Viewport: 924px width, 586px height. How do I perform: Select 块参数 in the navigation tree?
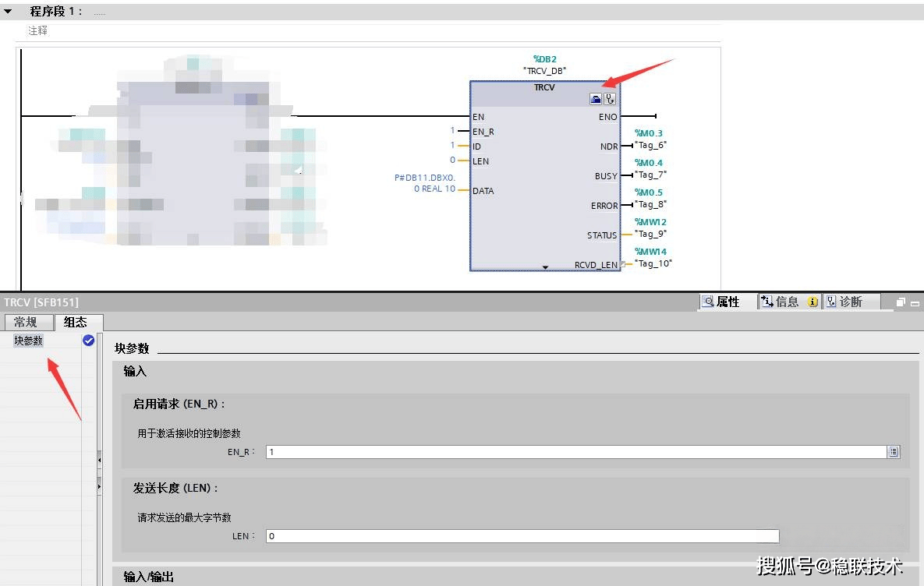click(29, 341)
